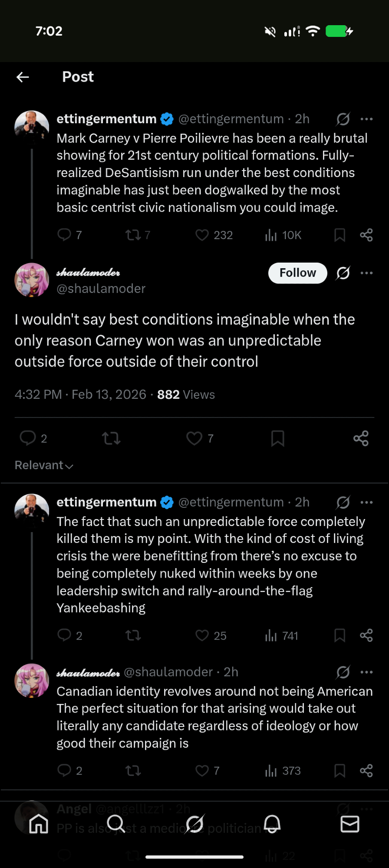Follow the shaulamoder account
The image size is (389, 868).
click(x=297, y=273)
